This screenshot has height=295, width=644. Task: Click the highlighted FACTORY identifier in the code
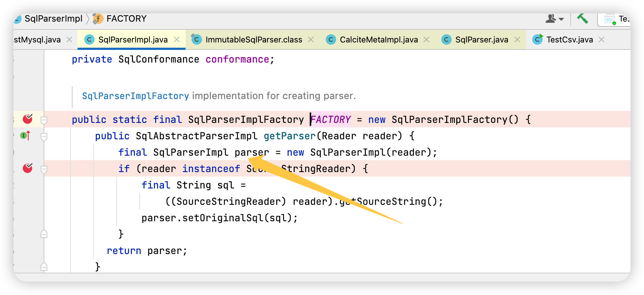[x=331, y=120]
